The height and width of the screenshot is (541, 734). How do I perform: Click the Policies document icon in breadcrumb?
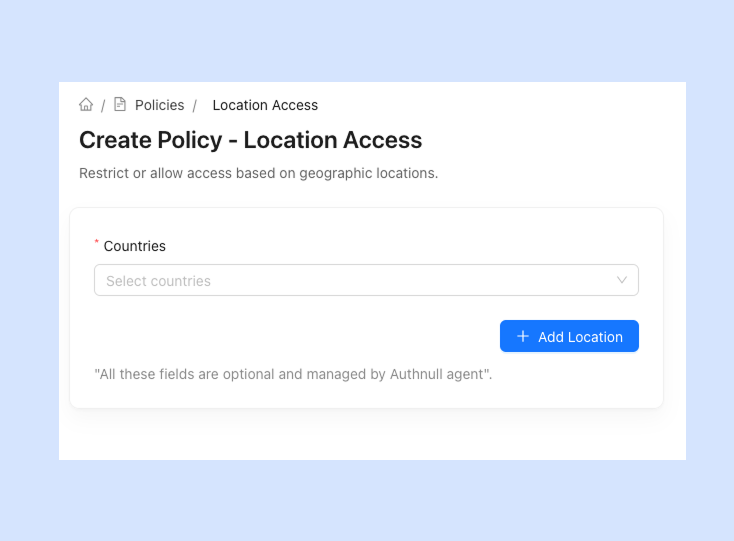120,104
